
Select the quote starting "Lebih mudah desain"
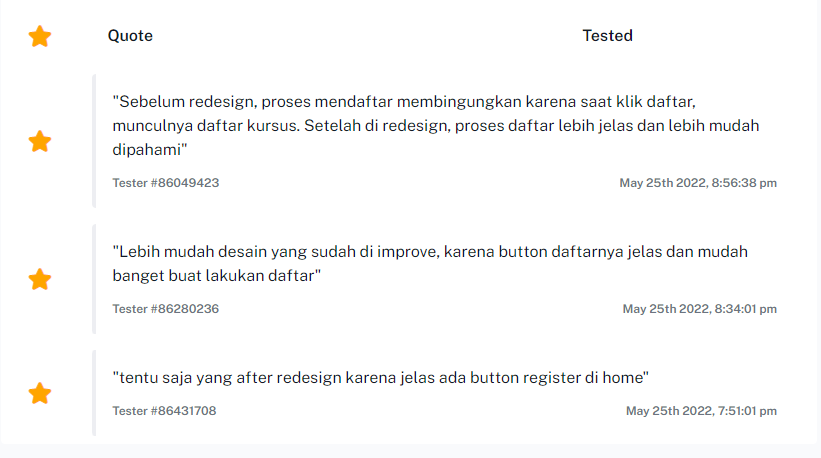coord(430,263)
